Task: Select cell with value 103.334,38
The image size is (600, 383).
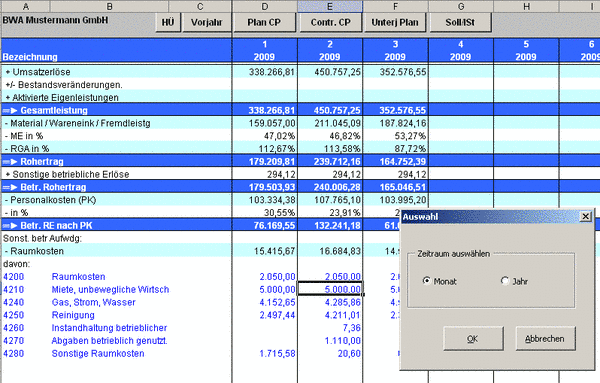Action: (265, 200)
